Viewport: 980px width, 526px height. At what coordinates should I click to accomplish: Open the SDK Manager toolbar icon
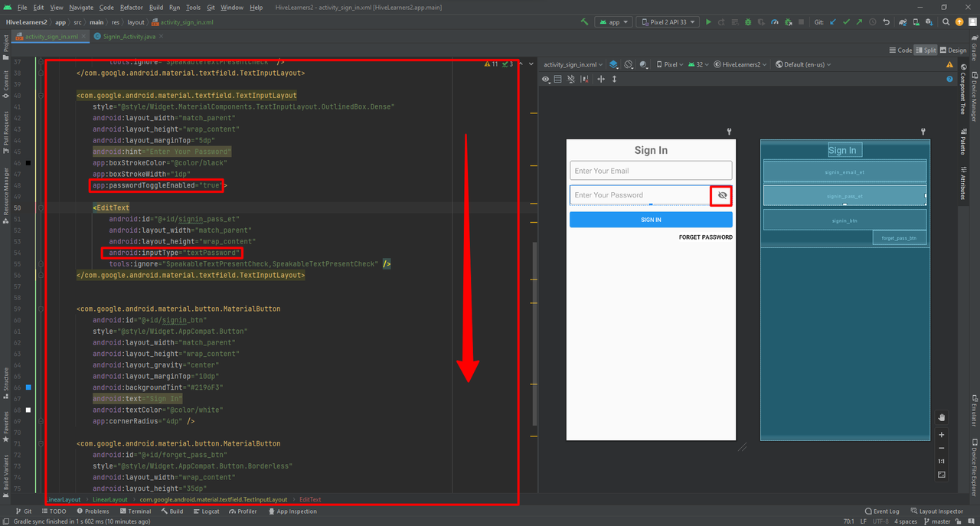(x=929, y=22)
